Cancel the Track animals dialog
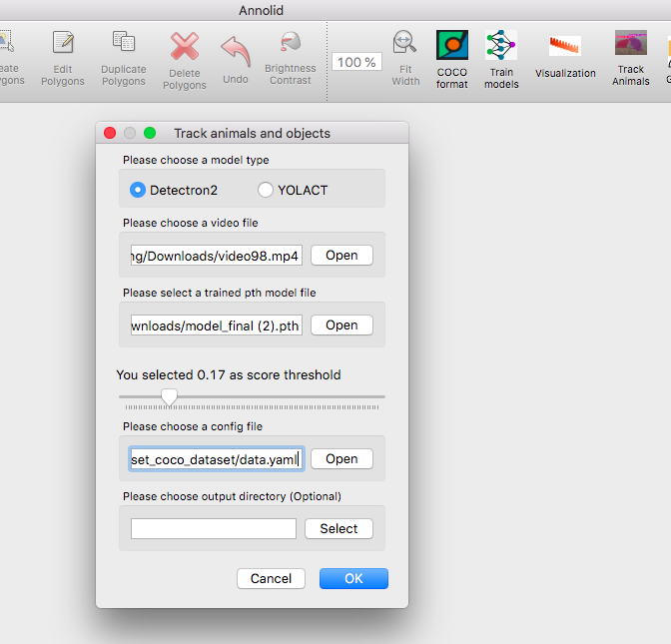671x644 pixels. pyautogui.click(x=271, y=578)
